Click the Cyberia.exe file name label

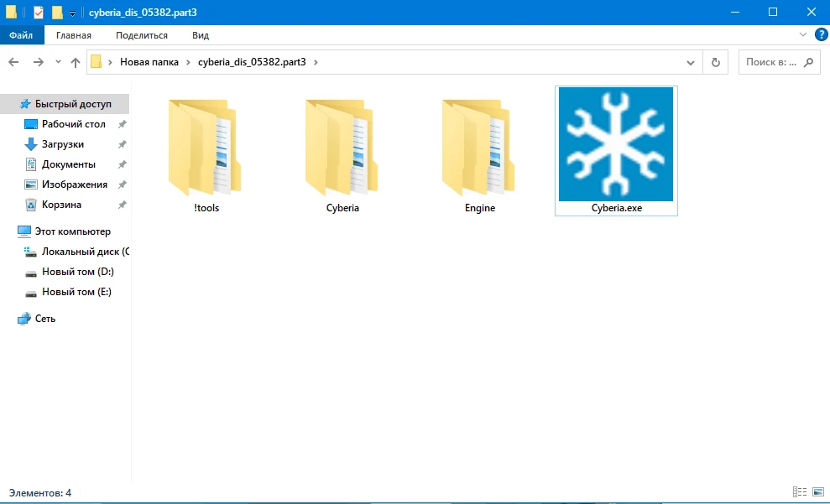(x=616, y=208)
